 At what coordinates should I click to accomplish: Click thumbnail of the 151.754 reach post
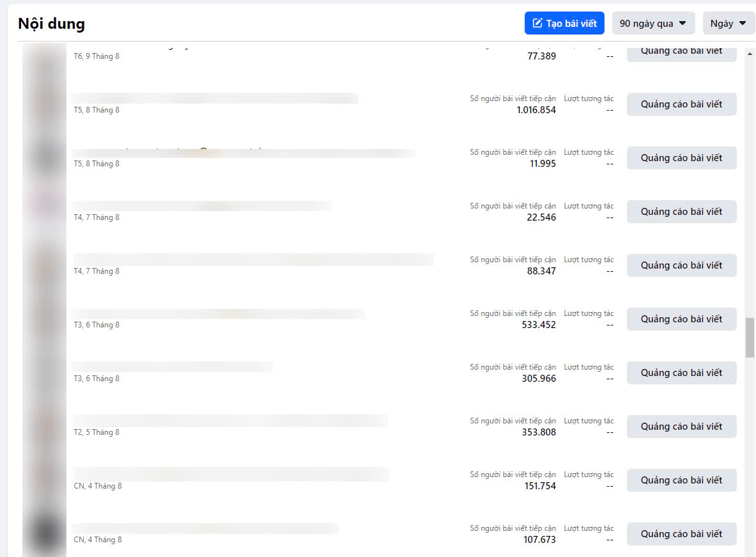click(x=45, y=480)
